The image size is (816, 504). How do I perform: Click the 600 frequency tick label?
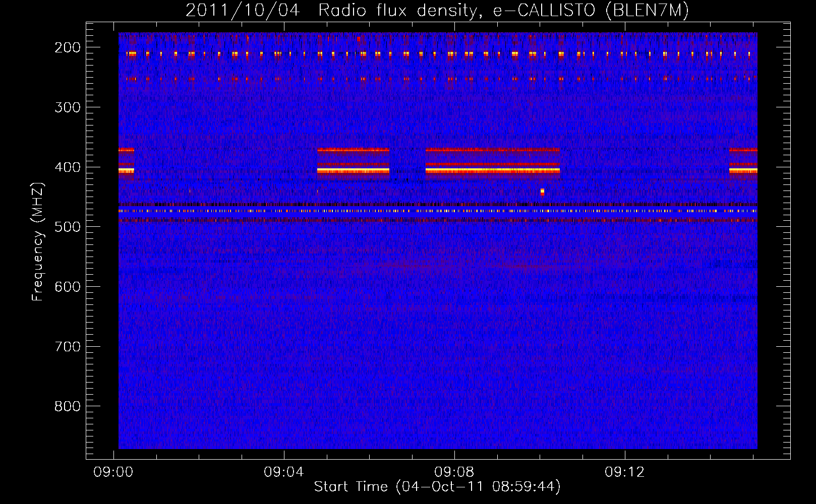coord(68,287)
